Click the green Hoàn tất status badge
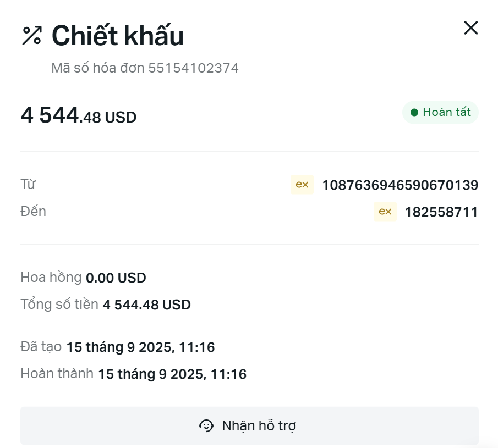Screen dimensions: 498x448 tap(440, 112)
